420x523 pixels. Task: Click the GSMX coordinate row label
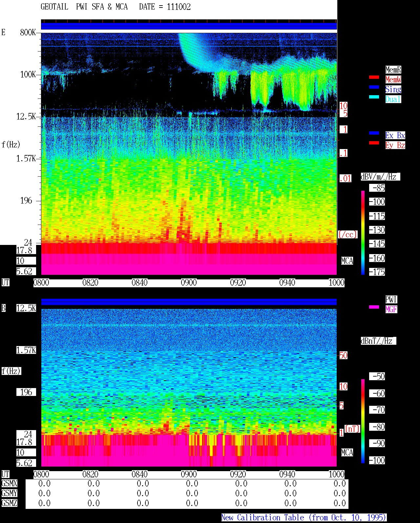(x=9, y=484)
